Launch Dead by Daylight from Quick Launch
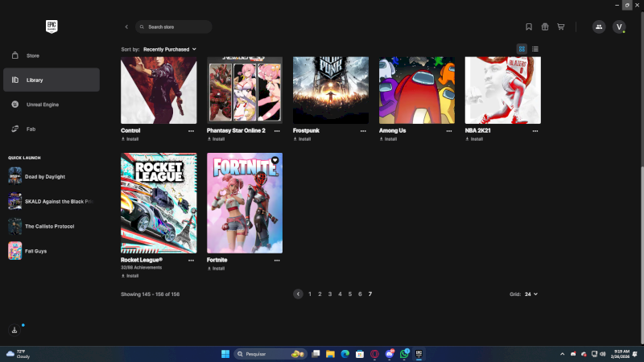This screenshot has height=362, width=644. (52, 176)
